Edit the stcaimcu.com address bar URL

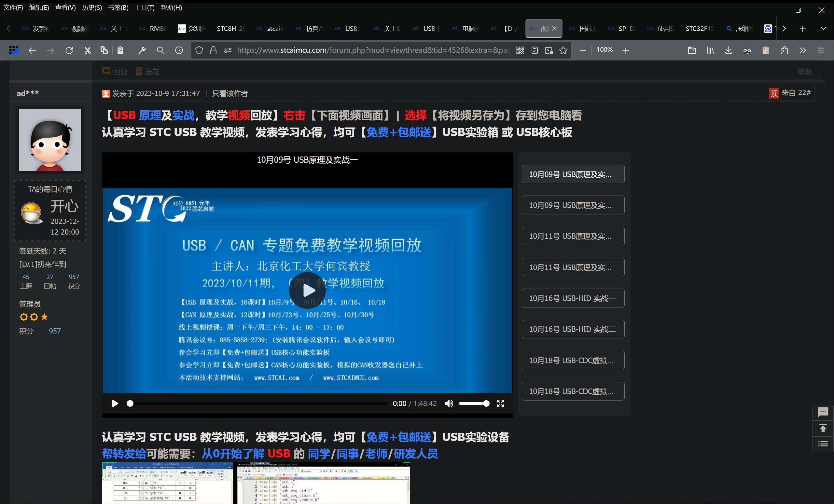pyautogui.click(x=374, y=50)
